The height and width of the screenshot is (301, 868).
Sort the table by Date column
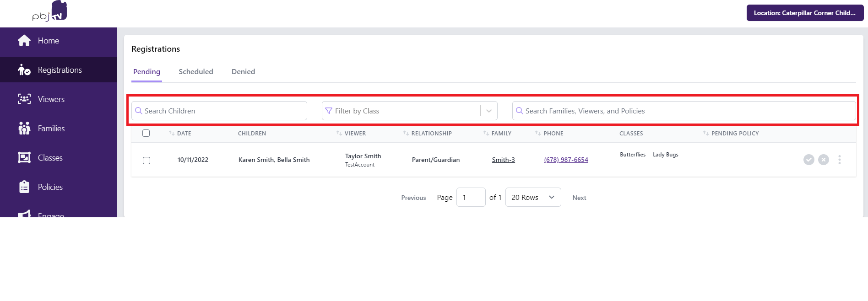pyautogui.click(x=180, y=133)
